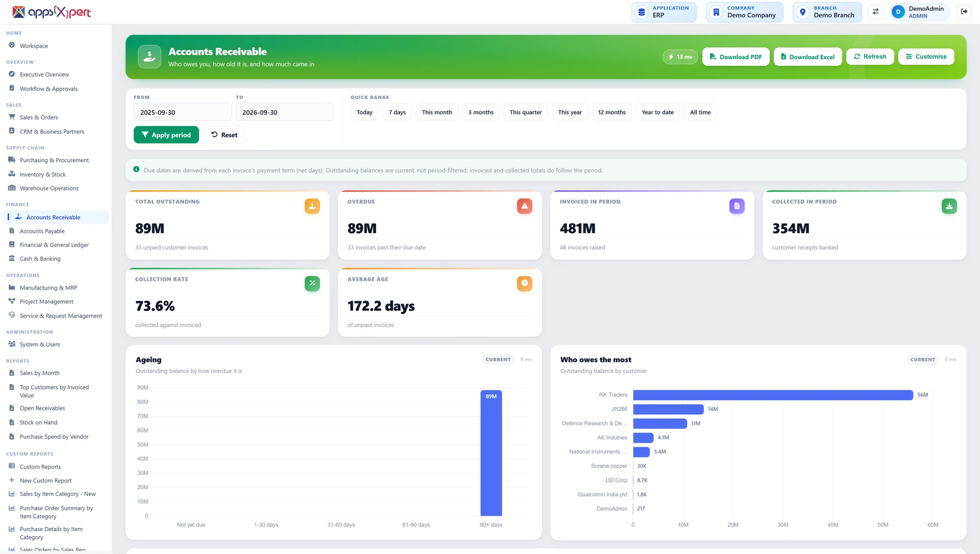The image size is (980, 554).
Task: Click Download Excel button
Action: (808, 56)
